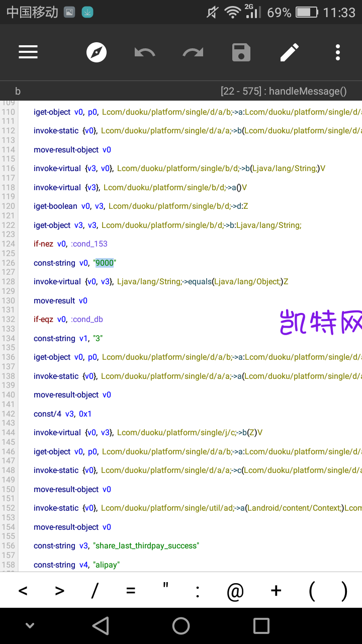Tap 'iget-boolean' instruction on line 120
Image resolution: width=362 pixels, height=644 pixels.
[55, 206]
